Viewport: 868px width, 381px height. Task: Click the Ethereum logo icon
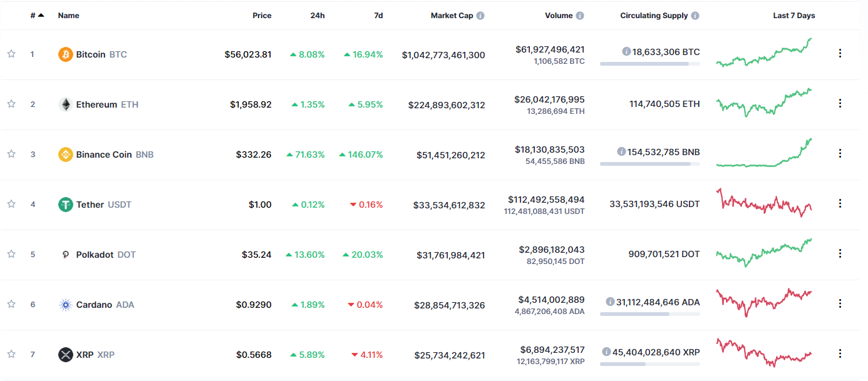click(x=66, y=104)
